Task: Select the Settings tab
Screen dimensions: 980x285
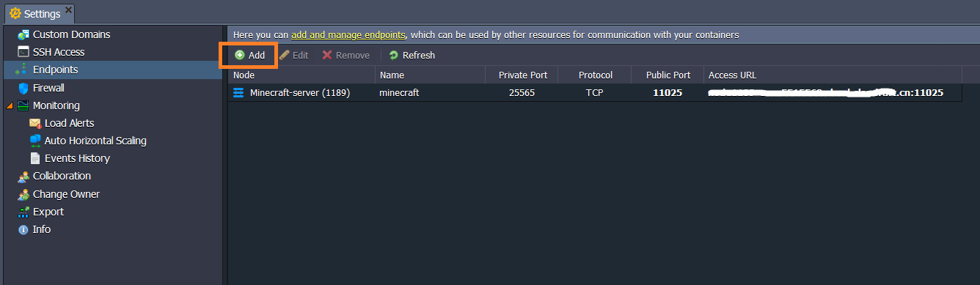Action: pyautogui.click(x=40, y=13)
